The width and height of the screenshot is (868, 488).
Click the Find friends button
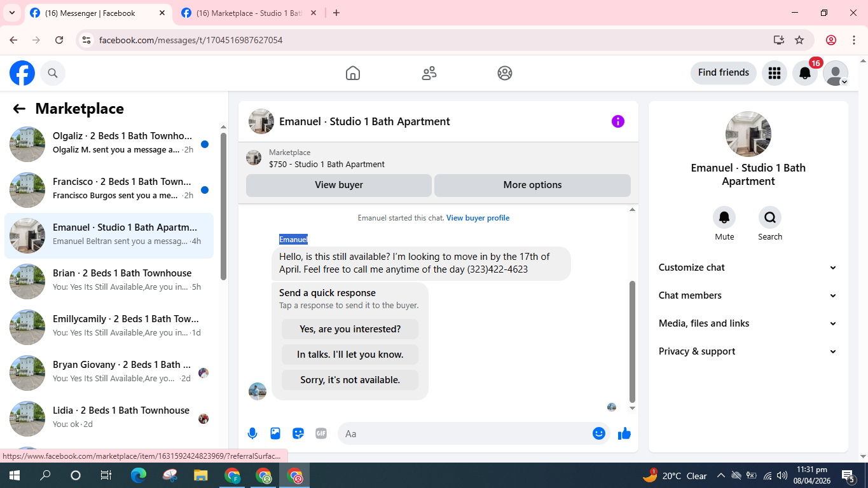(x=724, y=73)
